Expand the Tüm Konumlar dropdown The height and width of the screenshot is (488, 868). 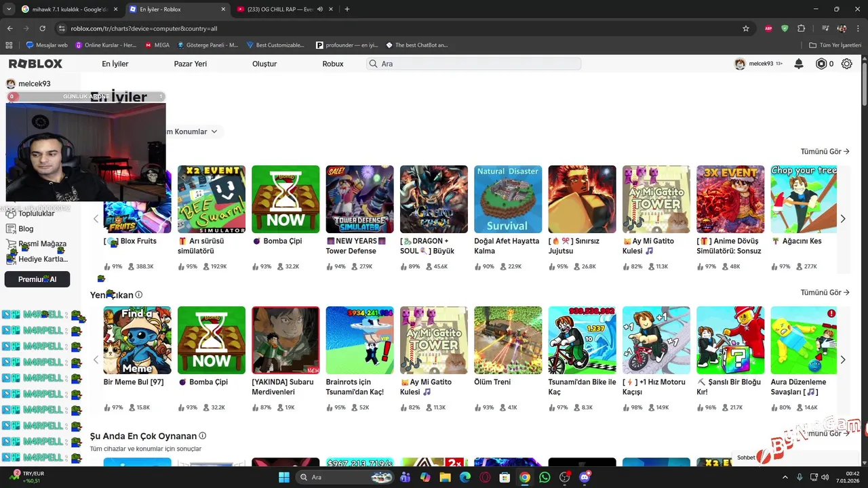(x=192, y=131)
